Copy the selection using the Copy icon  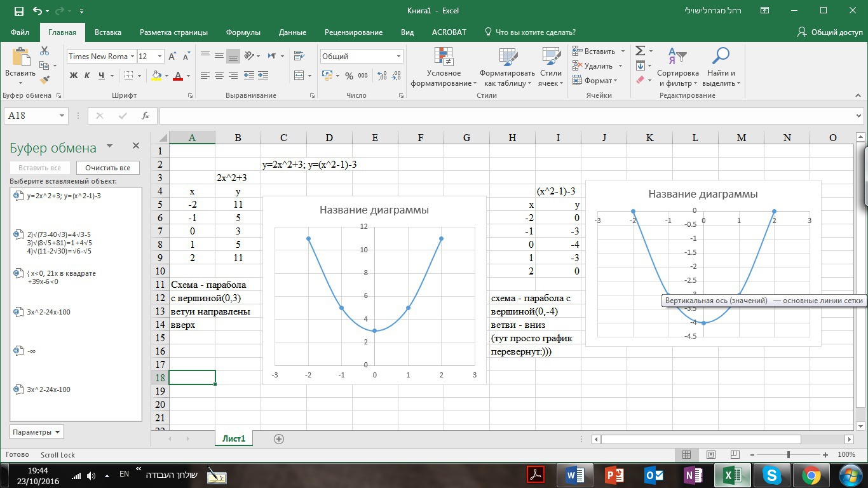[43, 65]
